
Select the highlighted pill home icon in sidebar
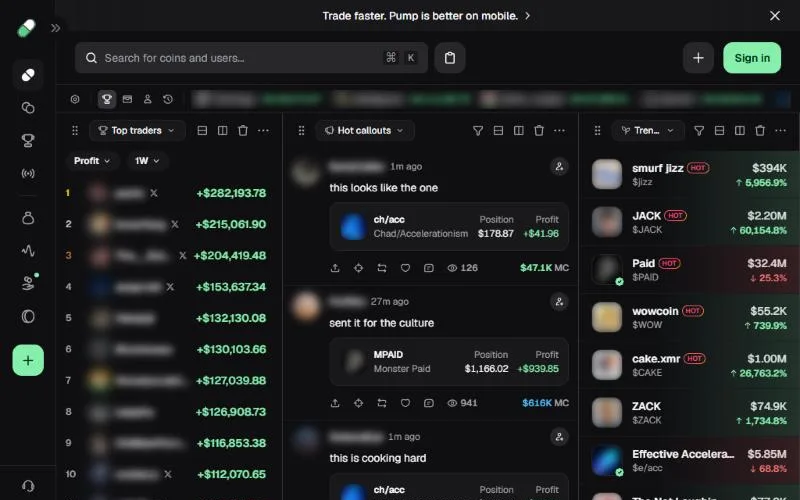[28, 76]
